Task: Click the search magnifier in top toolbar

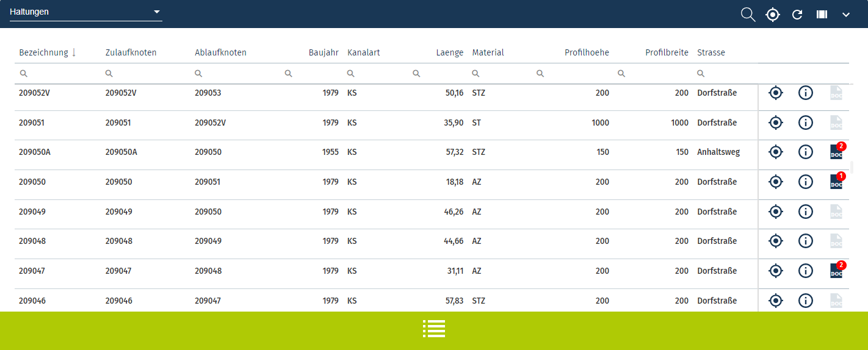Action: [748, 15]
